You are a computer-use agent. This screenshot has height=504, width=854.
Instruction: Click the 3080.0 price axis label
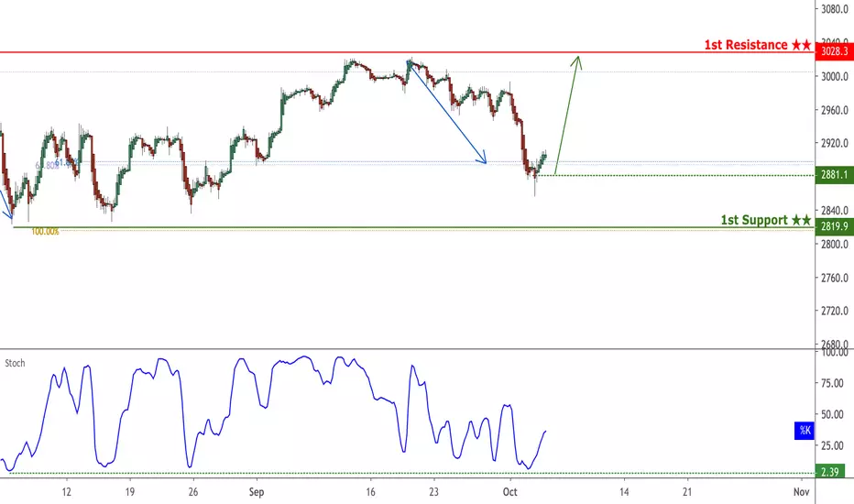(x=835, y=9)
